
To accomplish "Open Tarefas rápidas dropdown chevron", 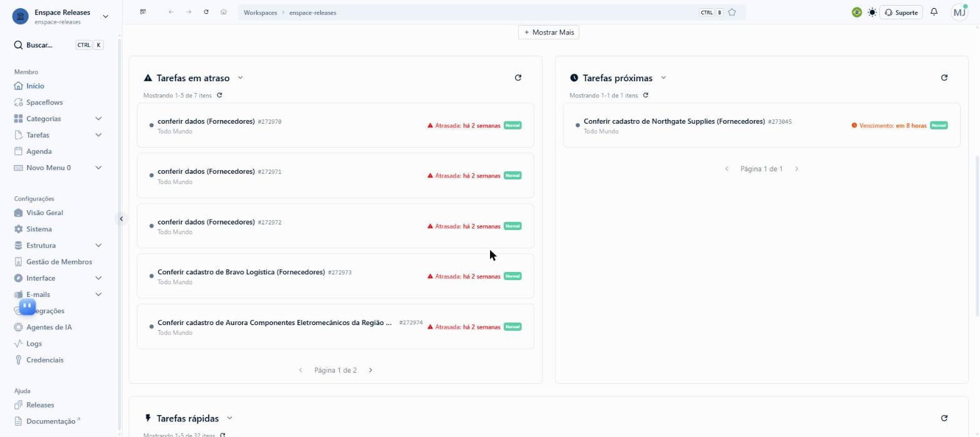I will (x=229, y=418).
